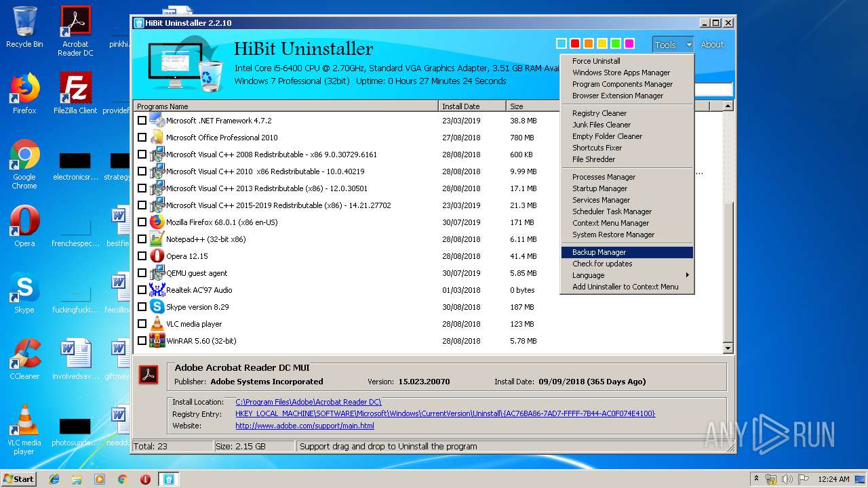The image size is (868, 488).
Task: Select the red color theme swatch
Action: coord(575,43)
